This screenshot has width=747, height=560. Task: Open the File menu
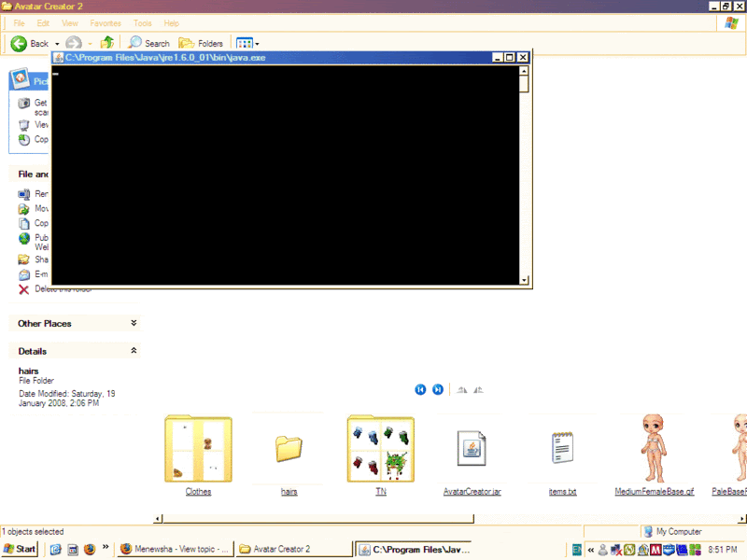click(x=19, y=22)
